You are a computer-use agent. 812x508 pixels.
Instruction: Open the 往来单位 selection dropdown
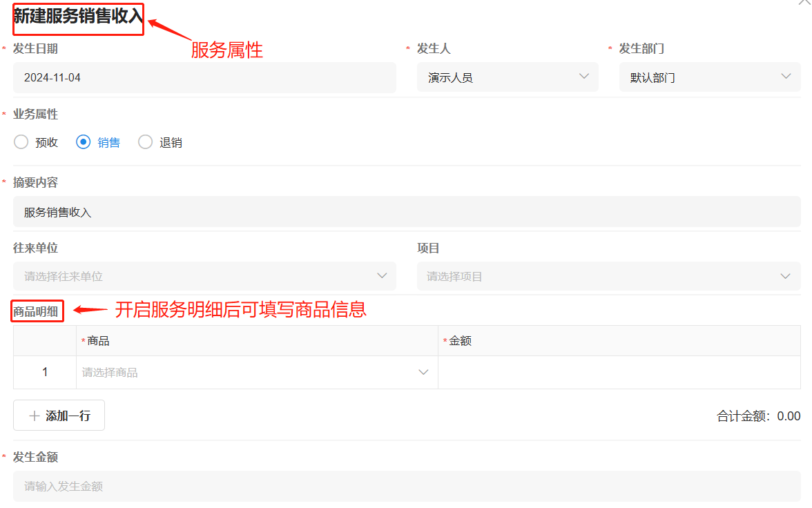coord(204,276)
